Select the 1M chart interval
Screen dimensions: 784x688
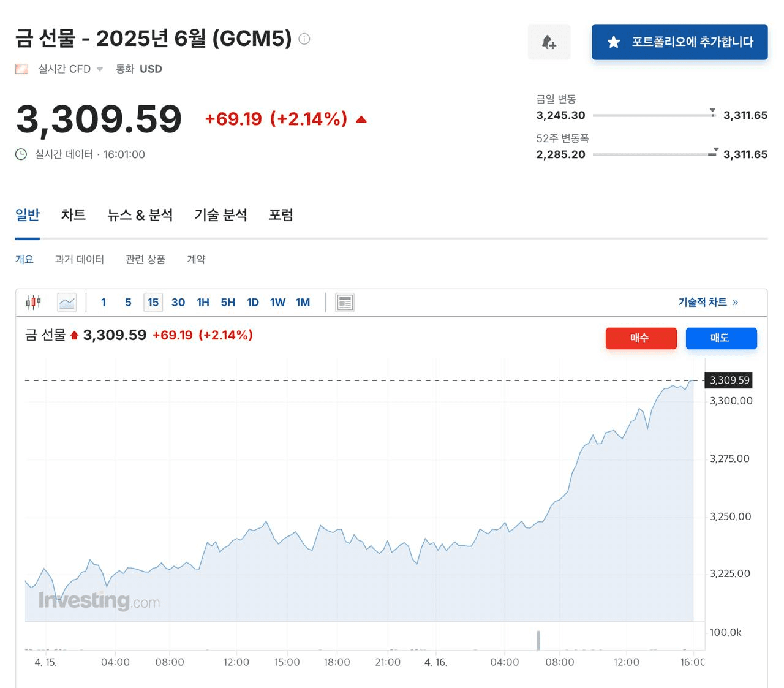303,302
